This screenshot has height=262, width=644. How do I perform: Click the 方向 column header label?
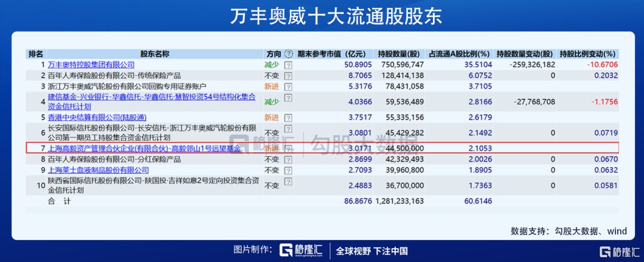[274, 54]
